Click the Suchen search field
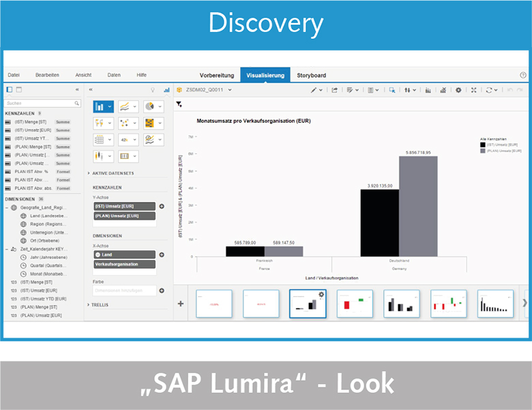532x410 pixels. click(x=42, y=103)
